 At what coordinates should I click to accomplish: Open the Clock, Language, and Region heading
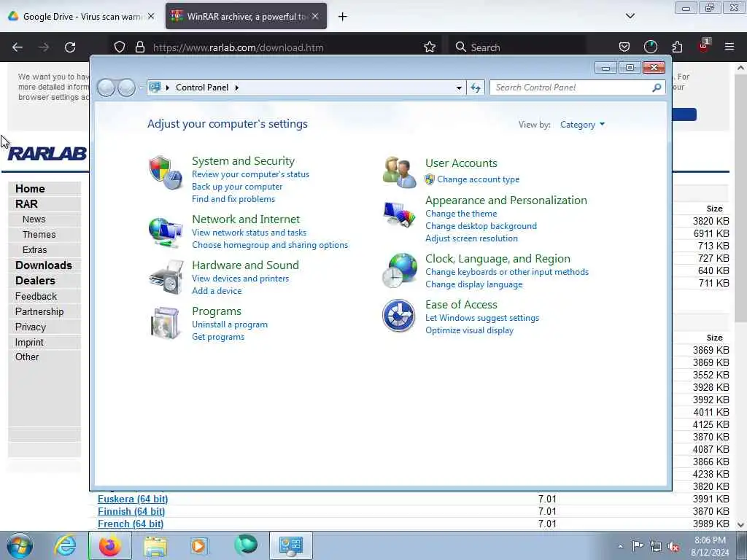(x=498, y=259)
